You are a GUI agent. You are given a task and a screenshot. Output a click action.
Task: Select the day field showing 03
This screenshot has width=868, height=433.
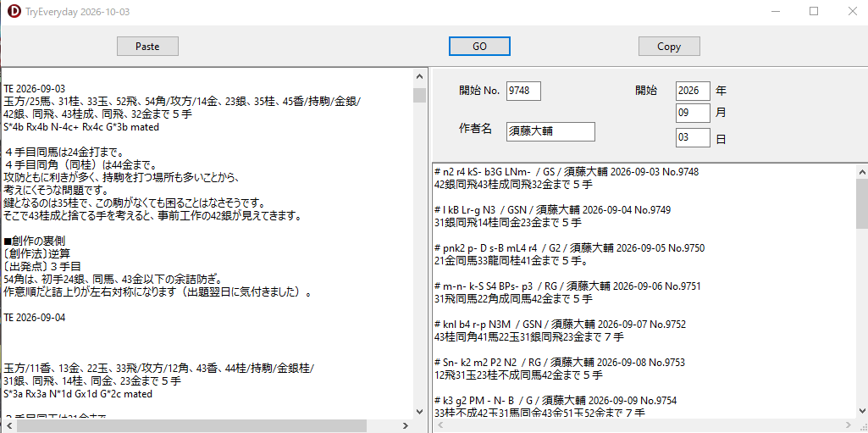point(693,137)
